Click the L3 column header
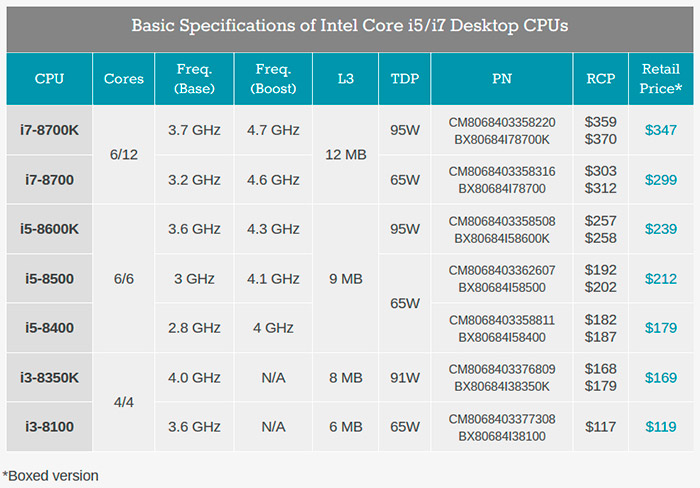The height and width of the screenshot is (488, 700). click(346, 79)
